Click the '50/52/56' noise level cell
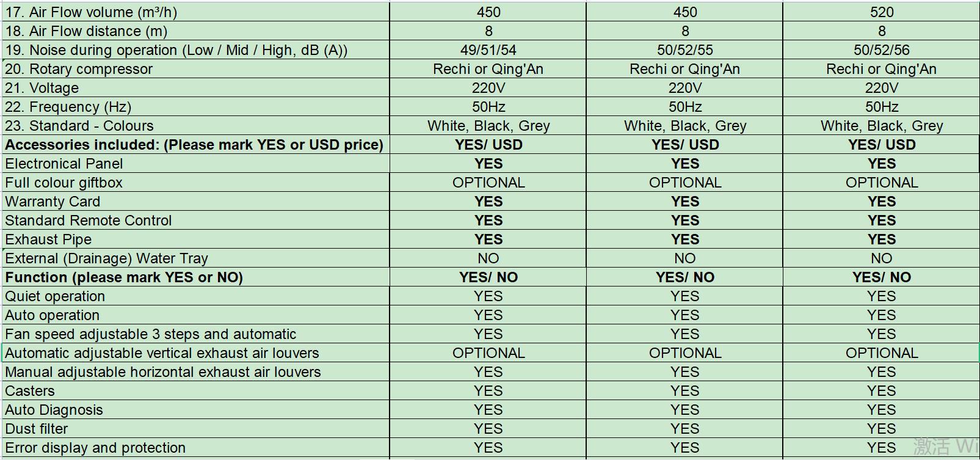 [881, 50]
